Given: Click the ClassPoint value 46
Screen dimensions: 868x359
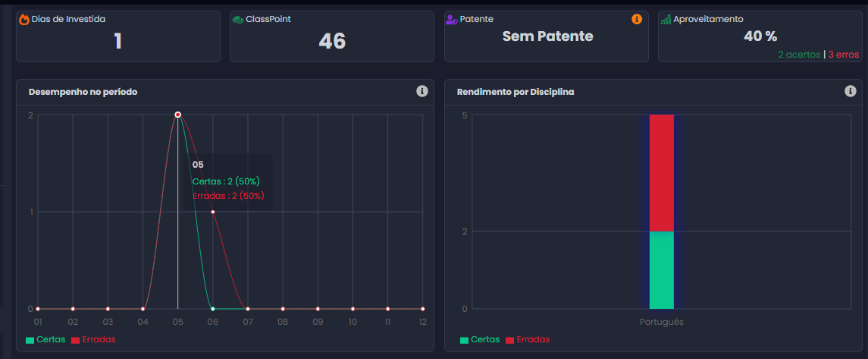Looking at the screenshot, I should [332, 41].
